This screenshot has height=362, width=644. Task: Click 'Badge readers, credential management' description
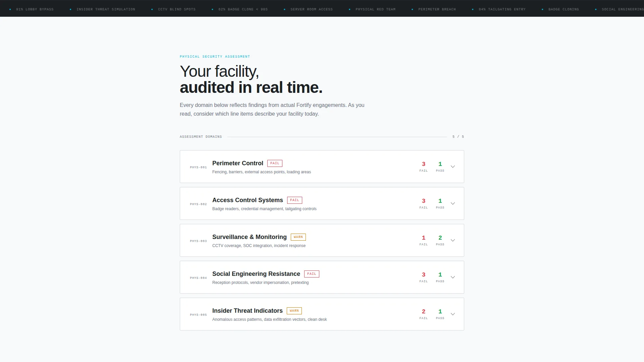point(264,209)
